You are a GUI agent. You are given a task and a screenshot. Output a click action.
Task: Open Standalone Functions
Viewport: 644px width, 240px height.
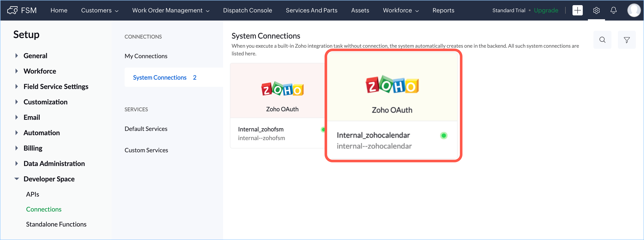click(56, 224)
